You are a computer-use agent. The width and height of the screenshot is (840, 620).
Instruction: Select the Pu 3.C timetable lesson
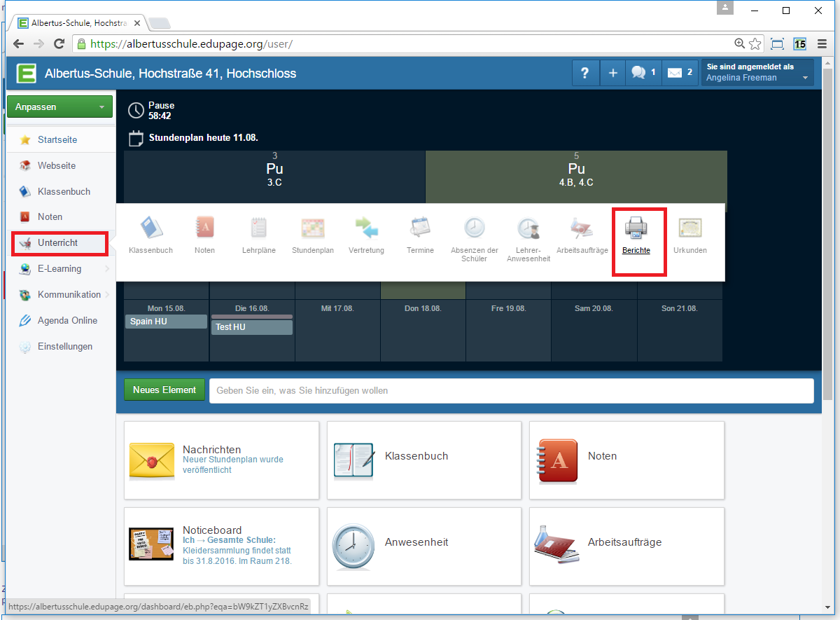(x=274, y=177)
